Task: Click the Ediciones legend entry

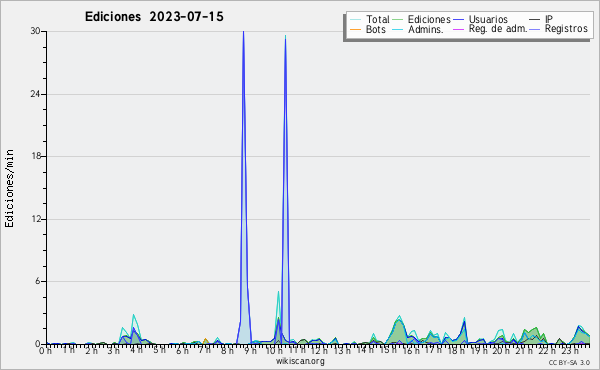Action: tap(422, 19)
